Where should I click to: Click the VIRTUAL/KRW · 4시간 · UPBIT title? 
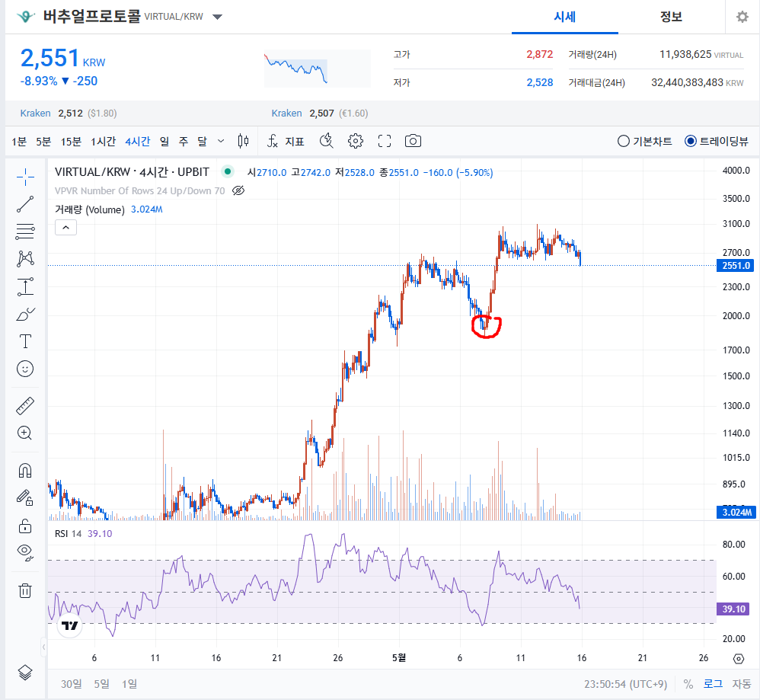click(x=132, y=172)
